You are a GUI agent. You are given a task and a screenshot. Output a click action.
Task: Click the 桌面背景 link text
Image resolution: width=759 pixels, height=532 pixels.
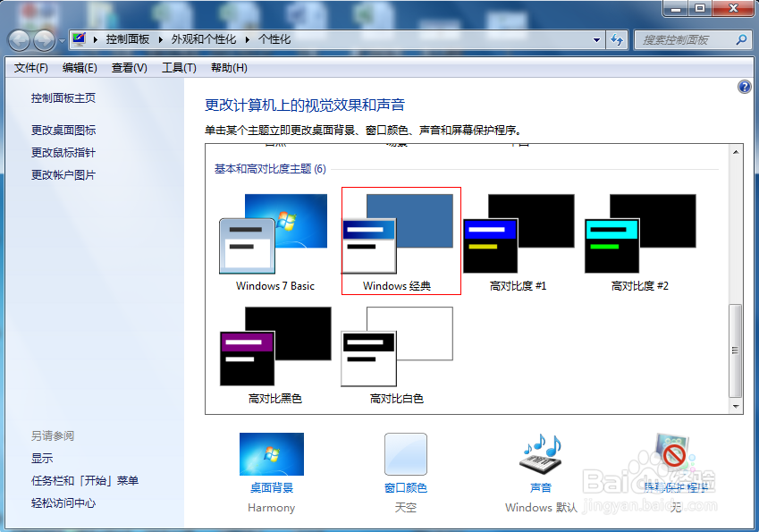click(272, 487)
